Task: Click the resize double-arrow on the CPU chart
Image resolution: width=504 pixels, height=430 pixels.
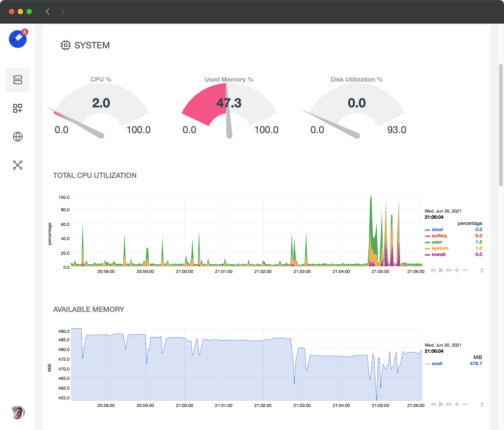Action: coord(481,270)
